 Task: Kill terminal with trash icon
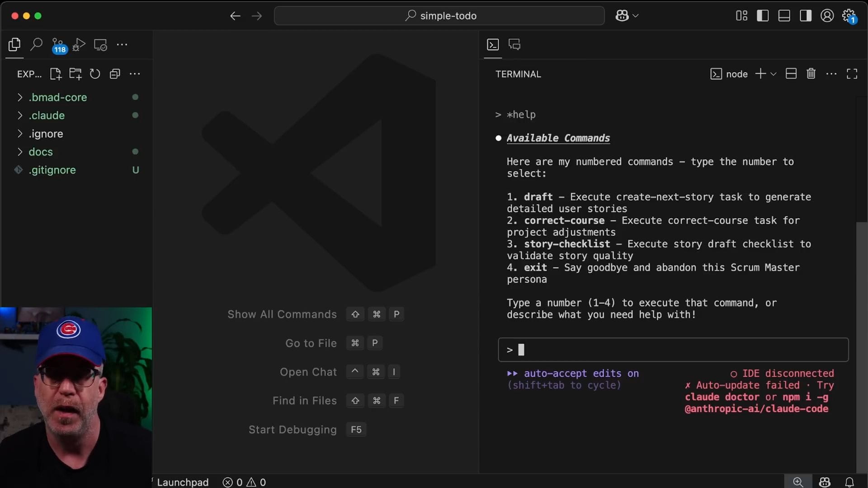click(811, 74)
